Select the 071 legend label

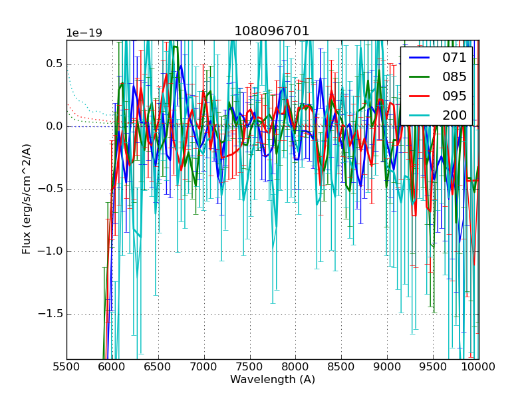pyautogui.click(x=455, y=58)
